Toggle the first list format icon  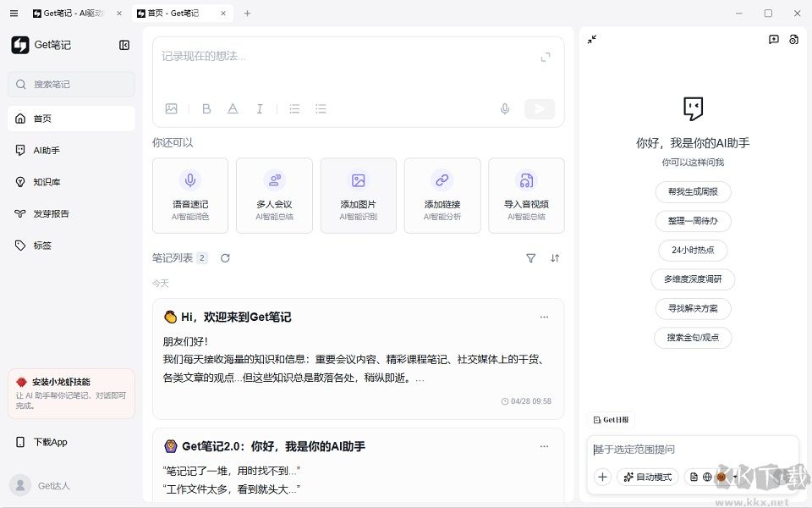coord(294,109)
